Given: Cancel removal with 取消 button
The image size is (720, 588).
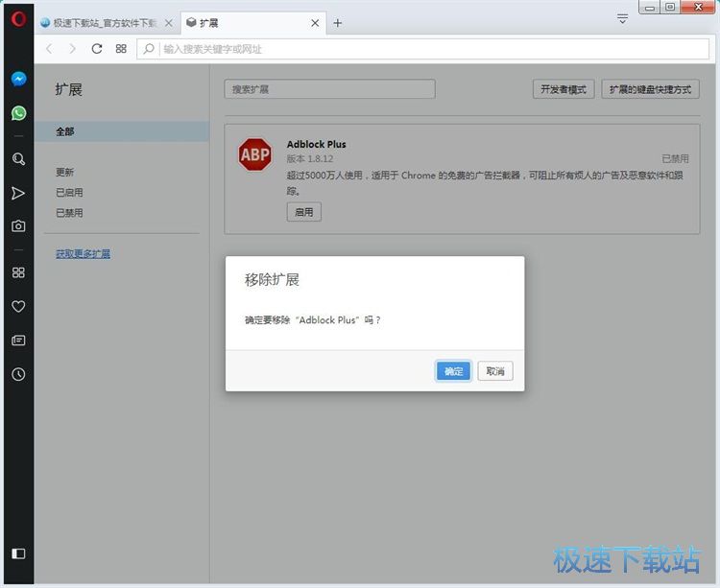Looking at the screenshot, I should tap(495, 371).
